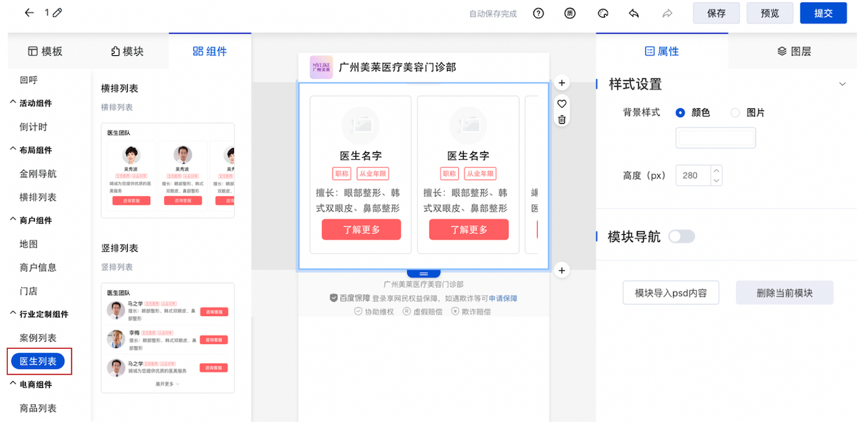
Task: Click the undo arrow icon
Action: (634, 13)
